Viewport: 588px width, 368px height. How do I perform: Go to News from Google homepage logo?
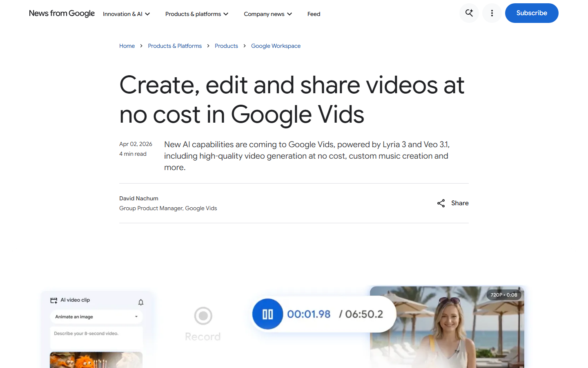pos(62,13)
